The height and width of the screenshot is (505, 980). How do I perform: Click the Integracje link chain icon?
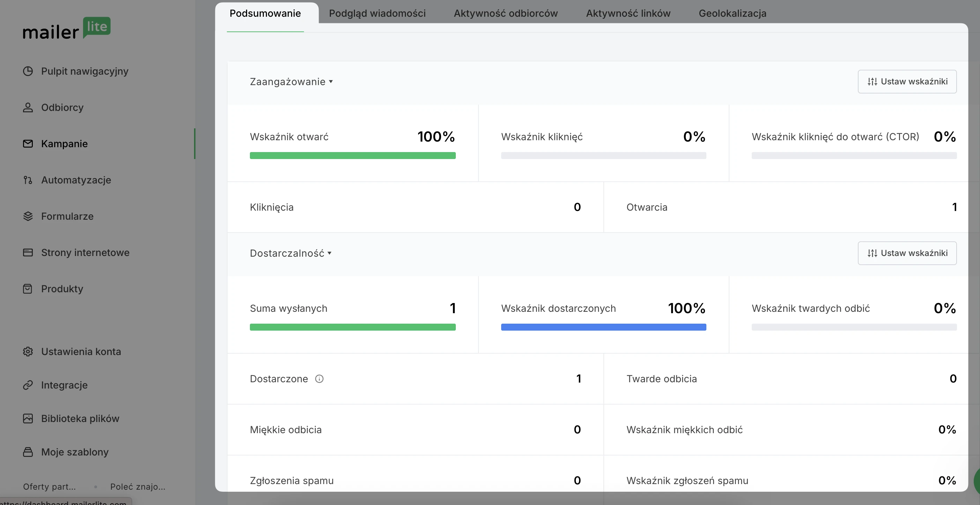pos(28,385)
